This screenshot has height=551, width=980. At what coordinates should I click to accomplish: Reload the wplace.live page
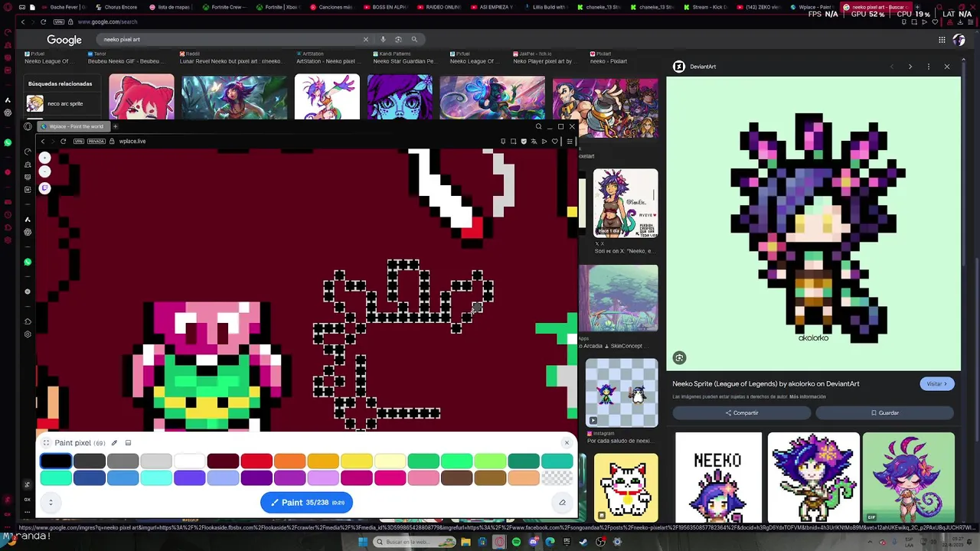pyautogui.click(x=63, y=141)
